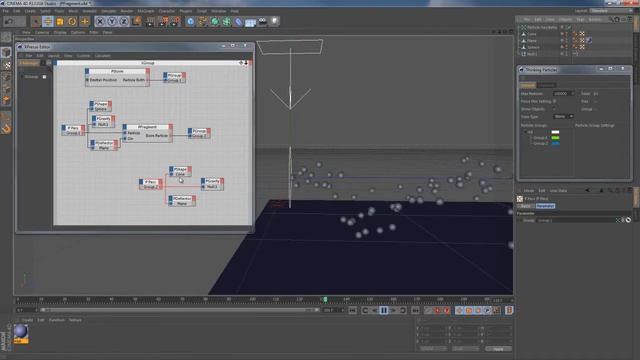Activate the Rotate tool

tap(72, 21)
